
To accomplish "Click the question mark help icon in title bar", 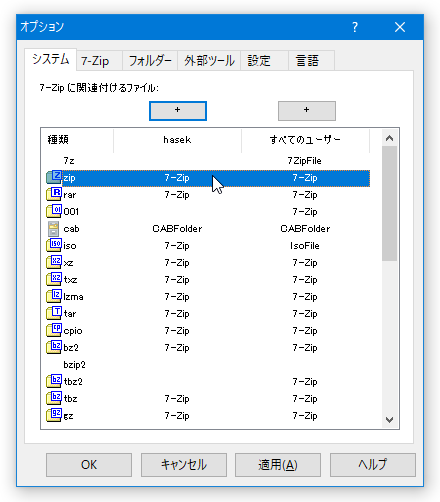I will pyautogui.click(x=355, y=27).
